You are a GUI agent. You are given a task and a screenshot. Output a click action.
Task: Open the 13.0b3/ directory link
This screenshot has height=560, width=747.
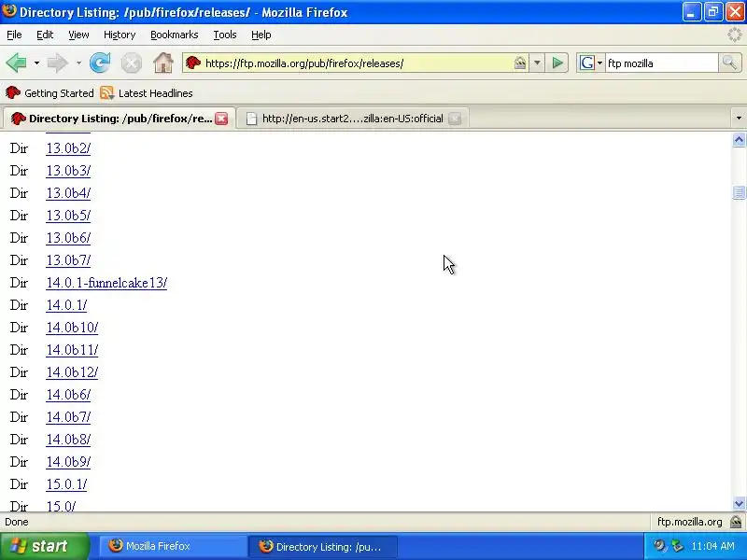tap(68, 171)
